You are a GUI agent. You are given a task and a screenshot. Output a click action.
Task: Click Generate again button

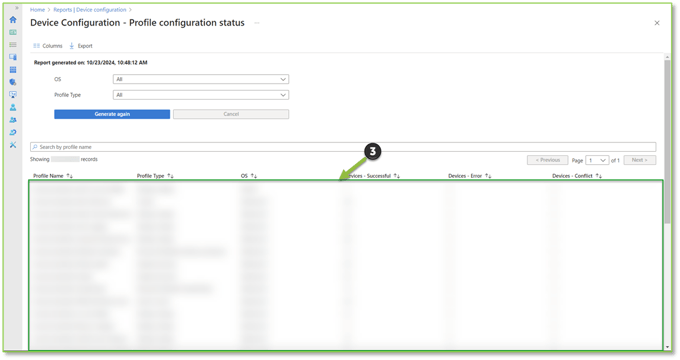click(x=112, y=114)
